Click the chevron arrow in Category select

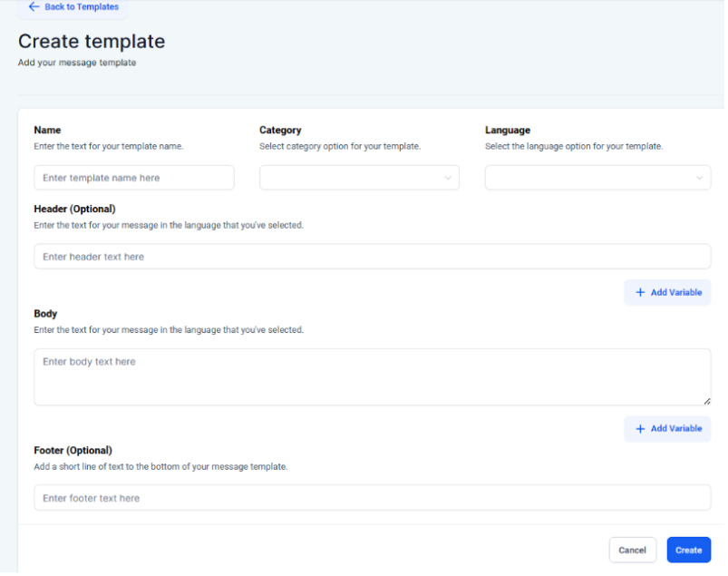point(448,178)
